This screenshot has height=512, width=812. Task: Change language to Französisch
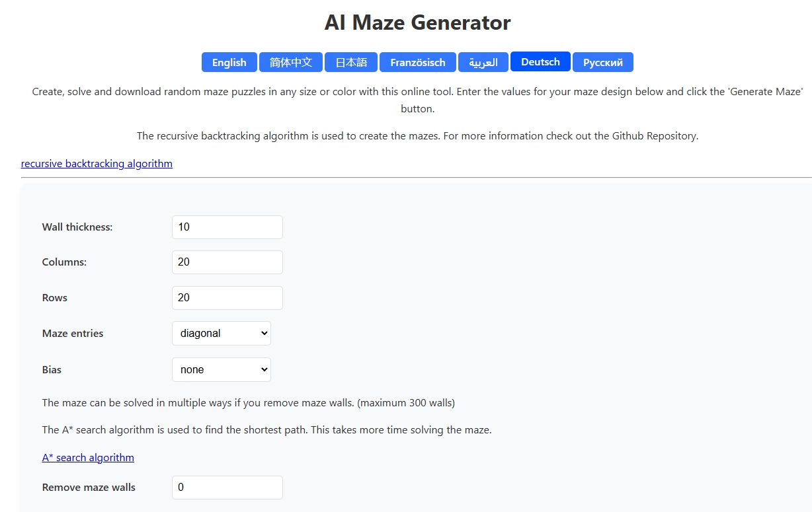click(417, 62)
